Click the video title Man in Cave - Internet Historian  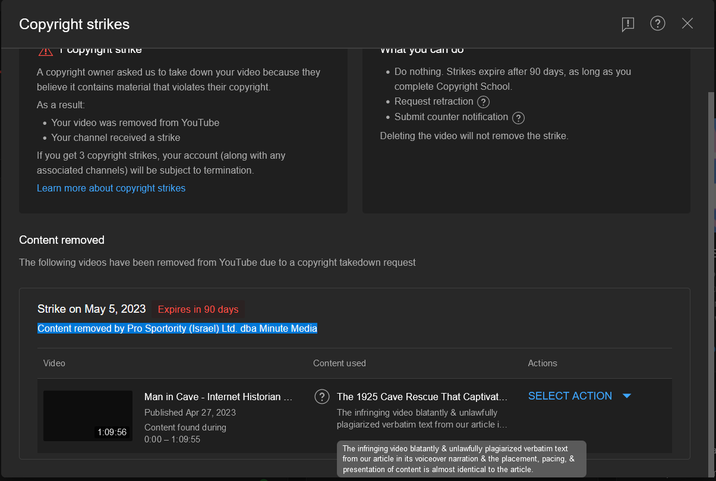point(218,397)
